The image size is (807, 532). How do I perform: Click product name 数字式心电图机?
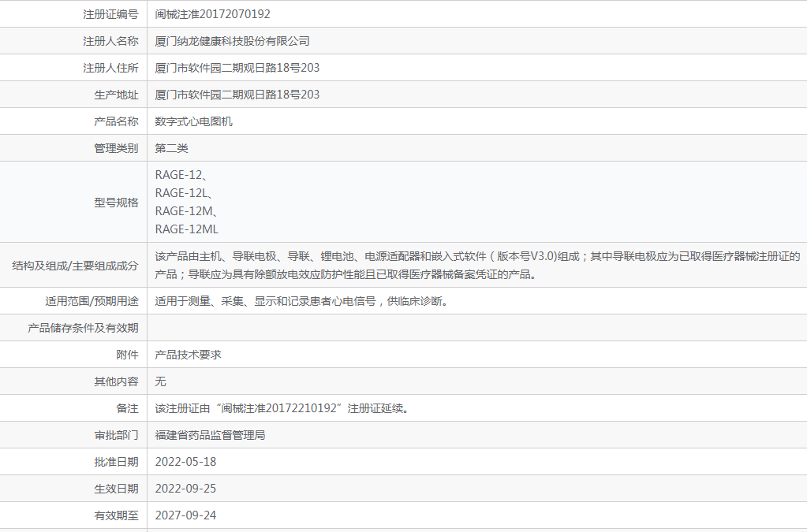(x=193, y=121)
